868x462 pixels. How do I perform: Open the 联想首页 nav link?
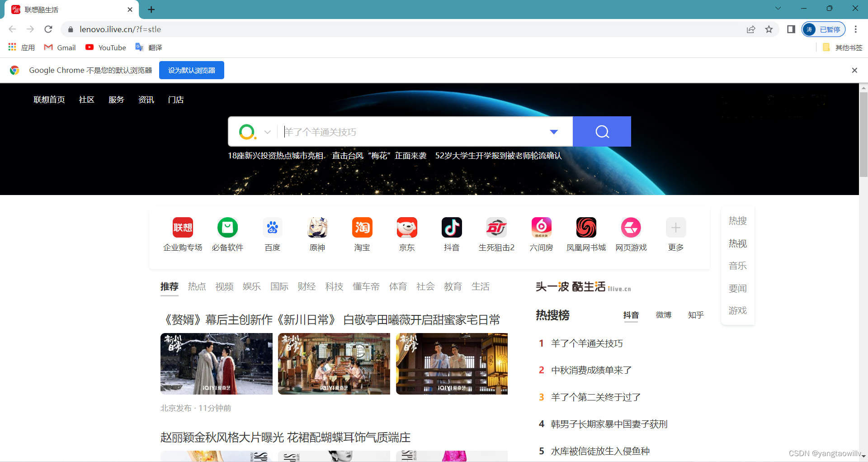(49, 100)
